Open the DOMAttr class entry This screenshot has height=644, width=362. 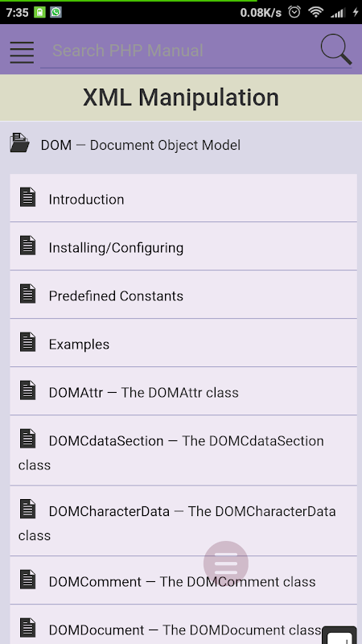pos(183,391)
